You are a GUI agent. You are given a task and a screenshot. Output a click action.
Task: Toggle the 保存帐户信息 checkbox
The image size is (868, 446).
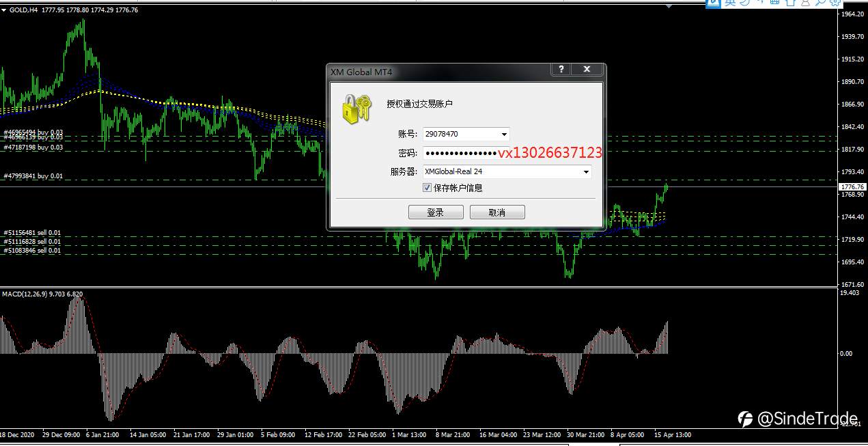[x=428, y=187]
